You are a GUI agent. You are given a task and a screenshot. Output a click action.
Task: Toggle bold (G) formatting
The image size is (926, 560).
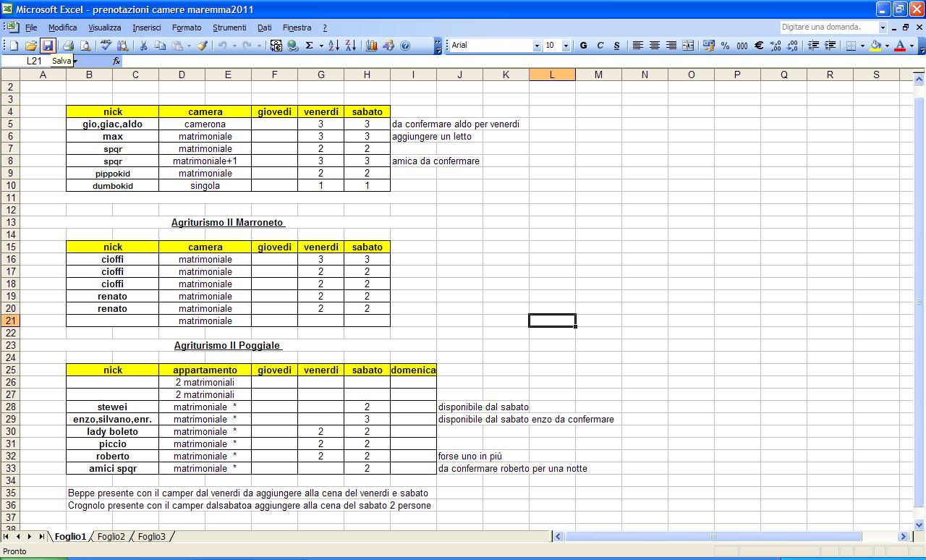pyautogui.click(x=584, y=46)
